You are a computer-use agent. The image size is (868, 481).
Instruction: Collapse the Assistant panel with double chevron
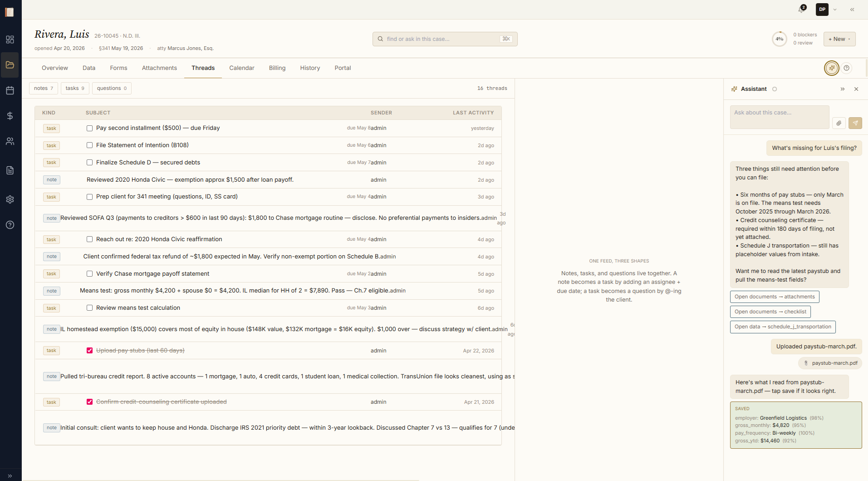pyautogui.click(x=843, y=89)
